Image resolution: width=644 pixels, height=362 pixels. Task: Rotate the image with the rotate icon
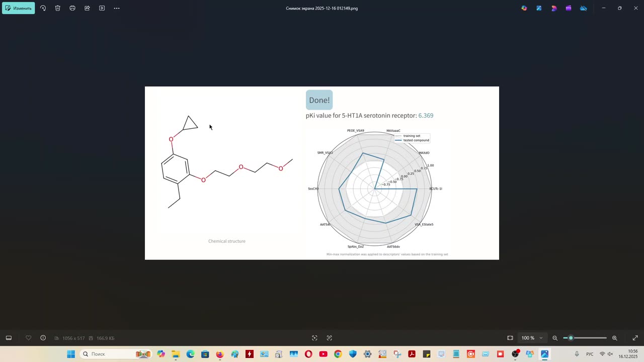tap(43, 8)
